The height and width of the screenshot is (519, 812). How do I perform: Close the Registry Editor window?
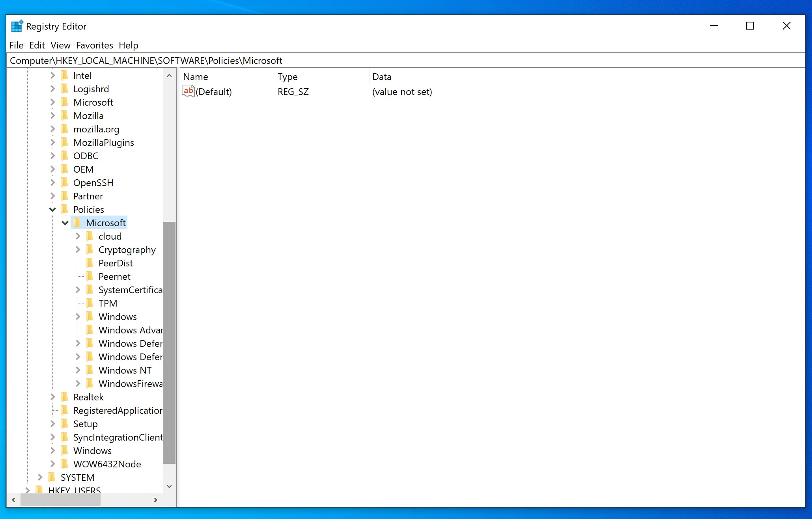point(786,26)
